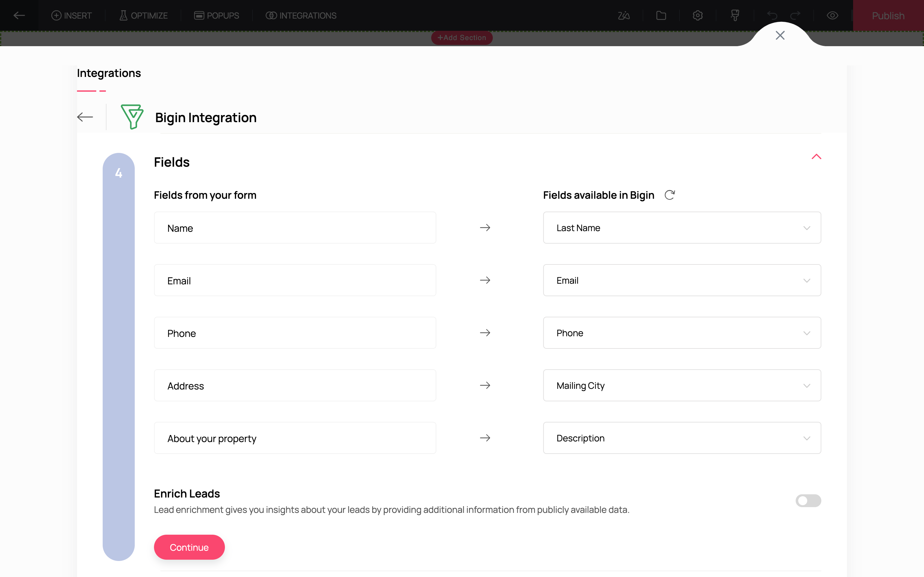Click the redo arrow in toolbar
Viewport: 924px width, 577px height.
[795, 16]
